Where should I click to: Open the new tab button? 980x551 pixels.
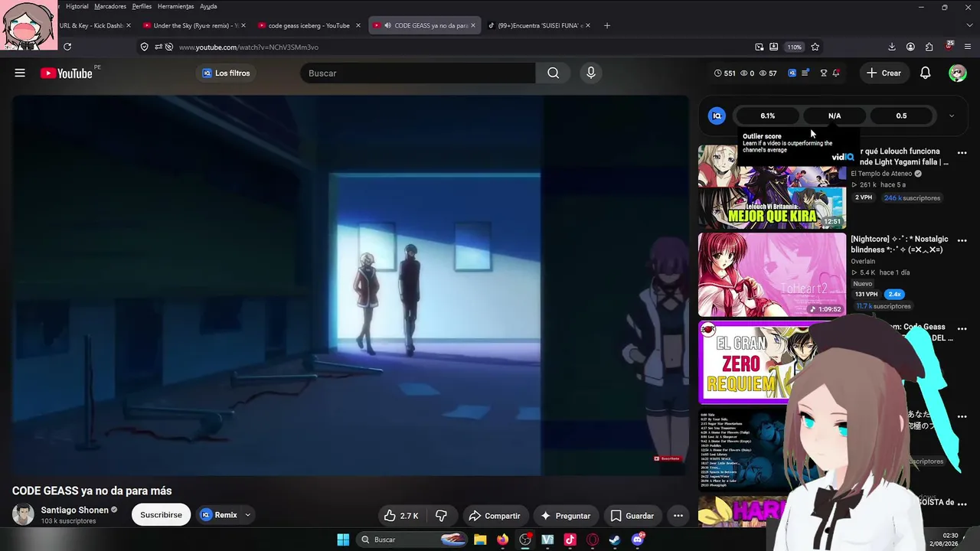(x=607, y=25)
